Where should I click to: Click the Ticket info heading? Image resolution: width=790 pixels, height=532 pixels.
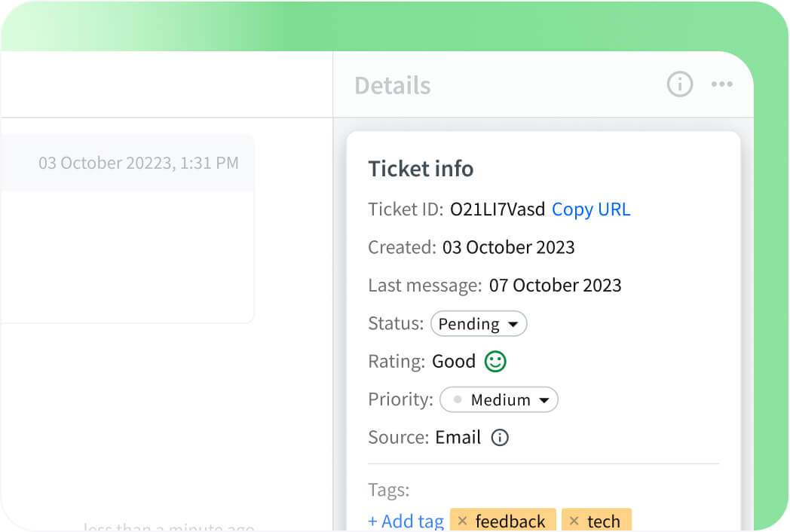pyautogui.click(x=421, y=169)
